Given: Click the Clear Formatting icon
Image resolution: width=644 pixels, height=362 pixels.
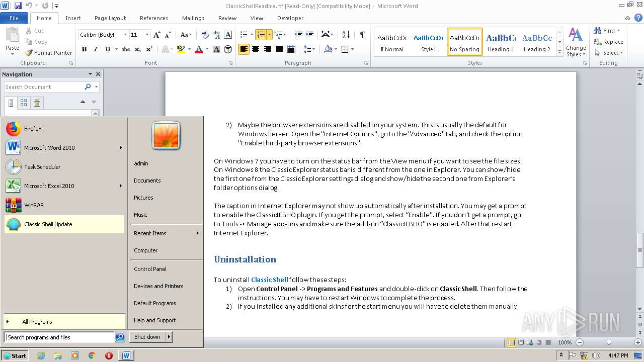Looking at the screenshot, I should tap(205, 35).
